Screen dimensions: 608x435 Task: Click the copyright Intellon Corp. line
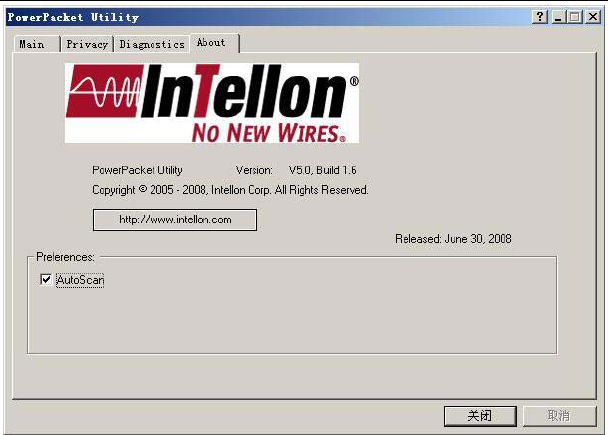[x=230, y=190]
